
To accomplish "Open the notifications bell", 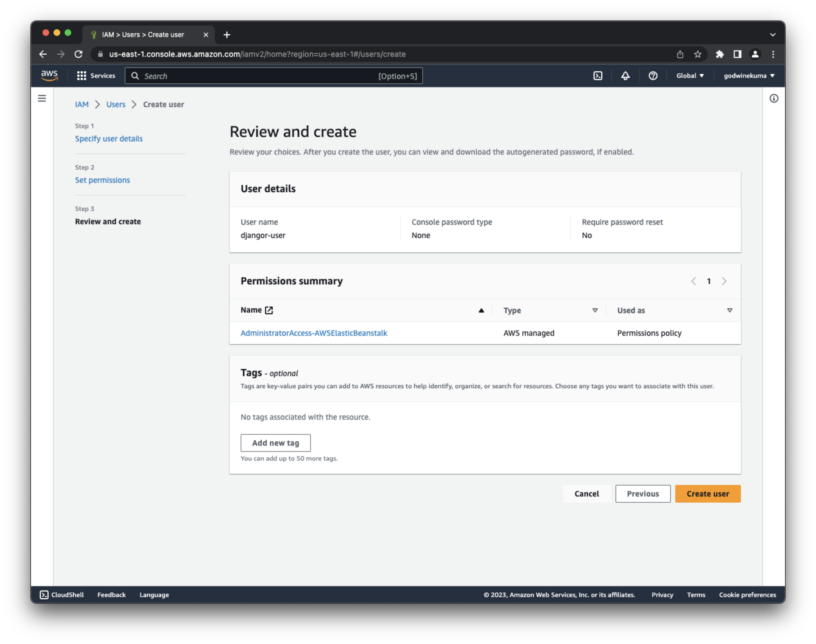I will click(x=625, y=76).
